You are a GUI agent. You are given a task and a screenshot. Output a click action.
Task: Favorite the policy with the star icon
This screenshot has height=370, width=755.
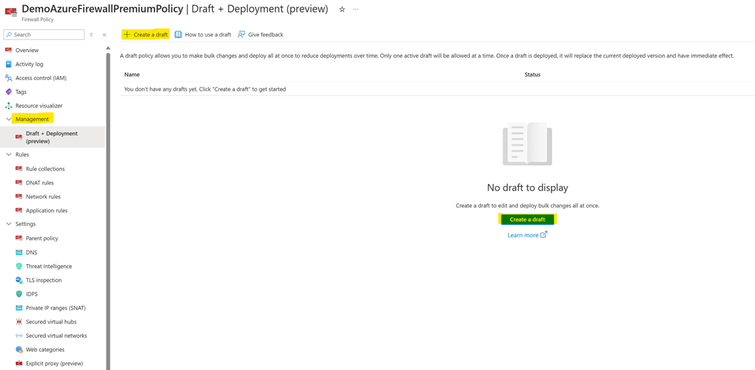pyautogui.click(x=342, y=9)
